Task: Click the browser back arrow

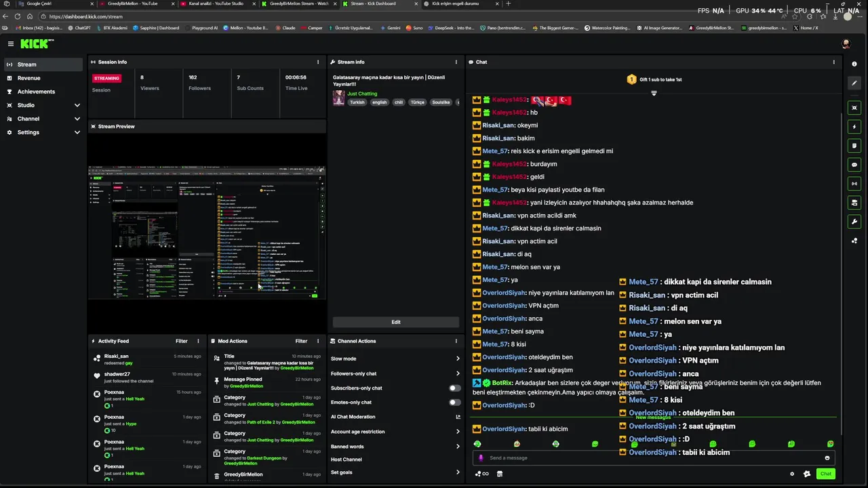Action: [6, 16]
